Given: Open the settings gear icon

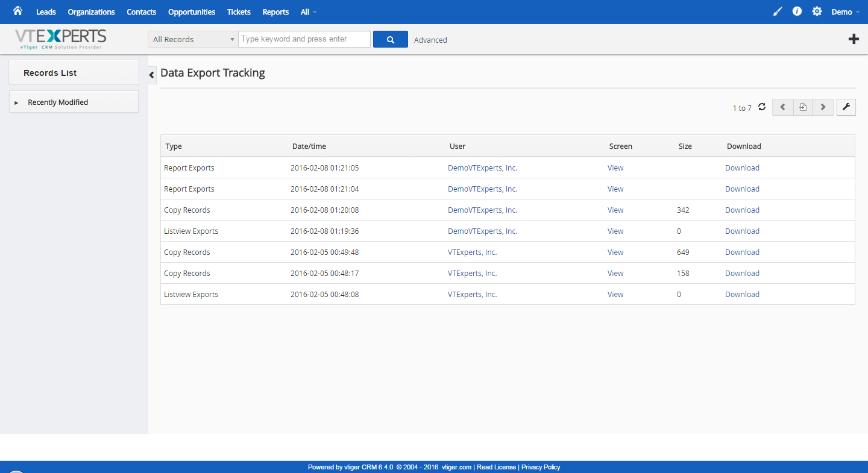Looking at the screenshot, I should [x=817, y=11].
